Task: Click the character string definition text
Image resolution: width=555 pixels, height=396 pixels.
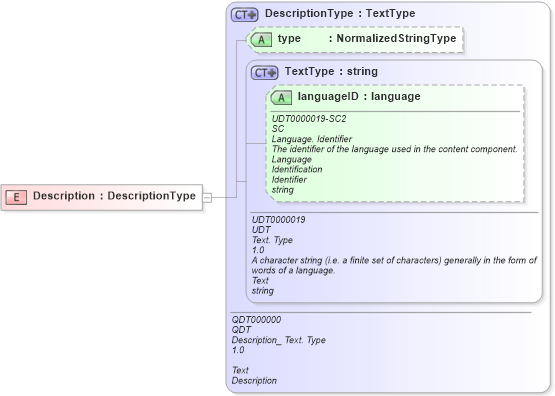Action: pyautogui.click(x=394, y=265)
